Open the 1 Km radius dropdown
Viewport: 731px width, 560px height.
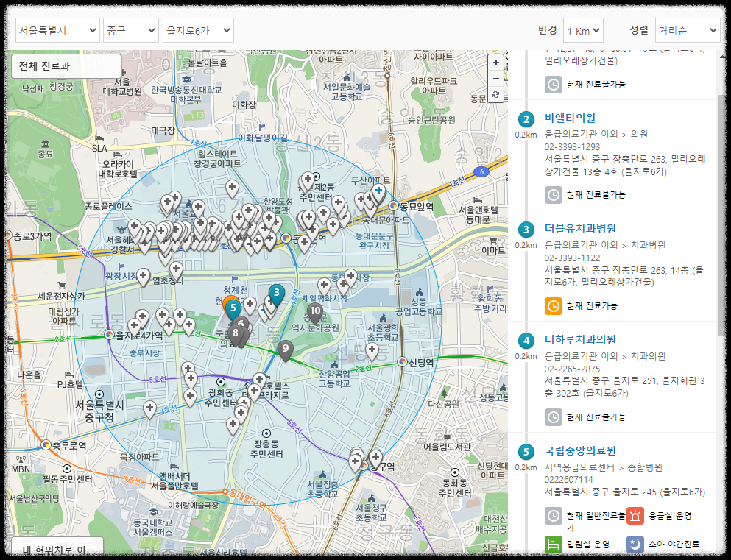[583, 31]
